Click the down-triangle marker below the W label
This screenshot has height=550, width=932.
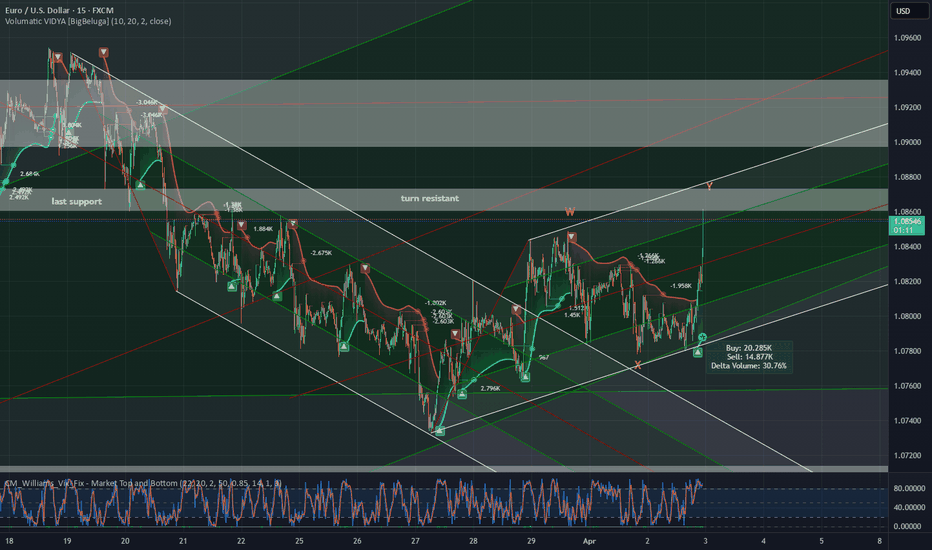point(571,237)
